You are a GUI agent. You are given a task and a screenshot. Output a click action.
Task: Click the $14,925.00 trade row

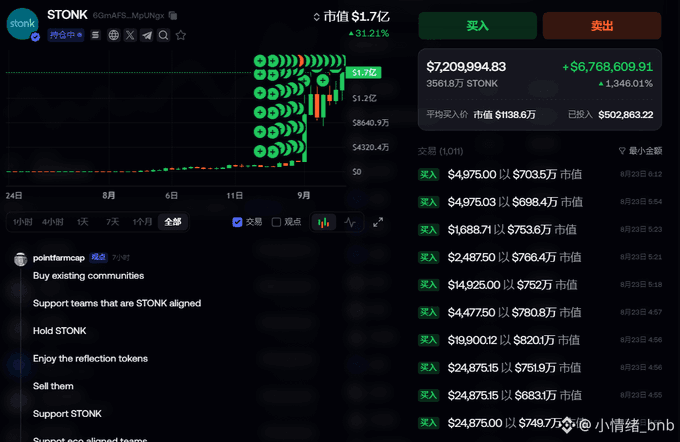(540, 285)
